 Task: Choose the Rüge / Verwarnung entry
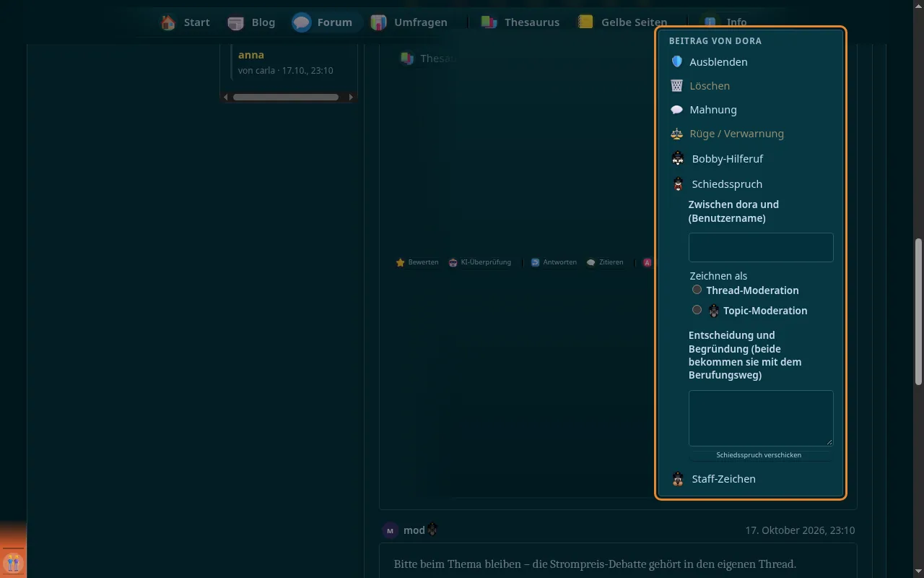coord(751,134)
